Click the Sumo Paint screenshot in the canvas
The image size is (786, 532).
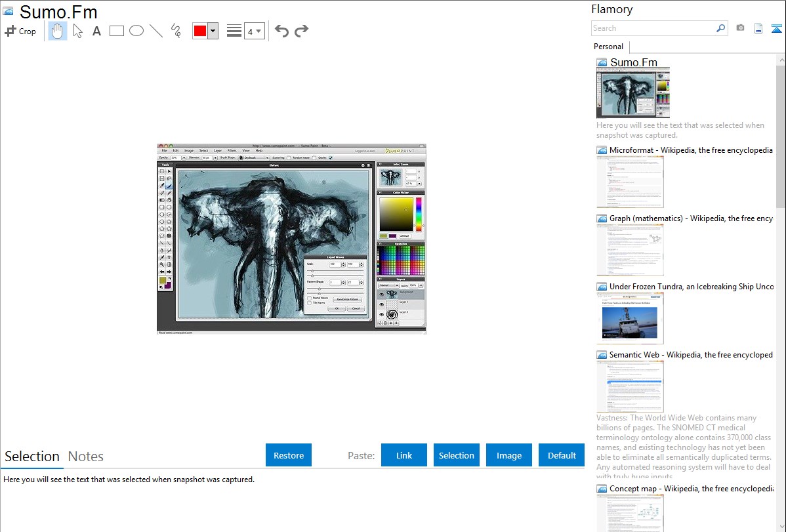click(291, 239)
